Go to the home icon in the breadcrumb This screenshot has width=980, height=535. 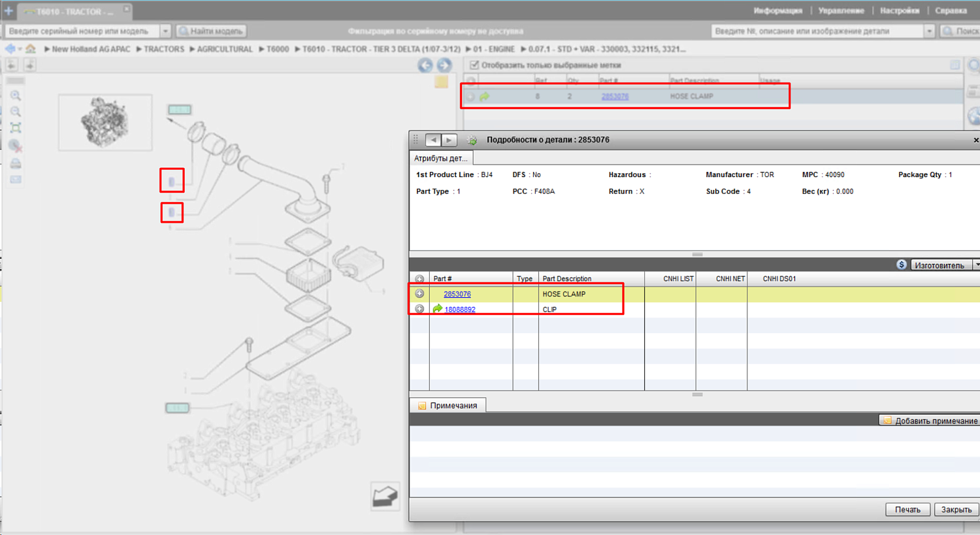[x=31, y=49]
